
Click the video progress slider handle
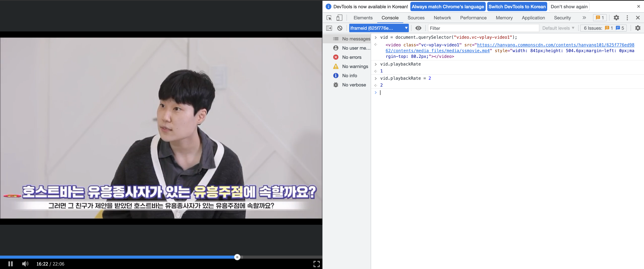tap(237, 257)
